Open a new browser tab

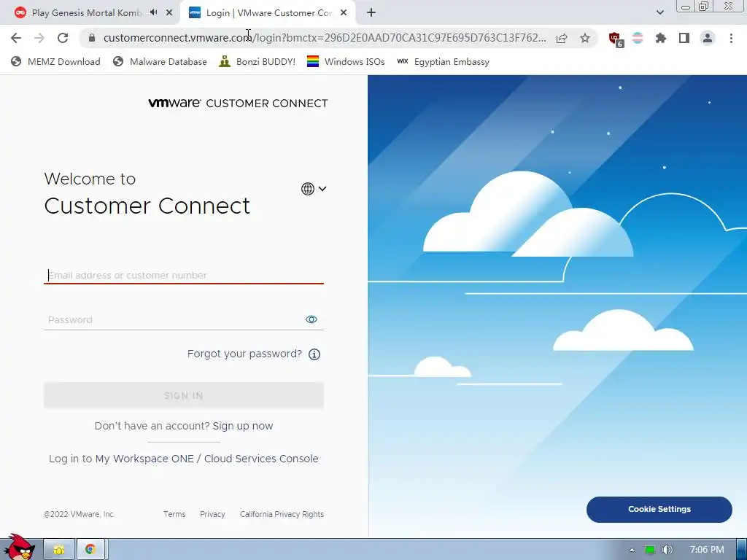371,12
